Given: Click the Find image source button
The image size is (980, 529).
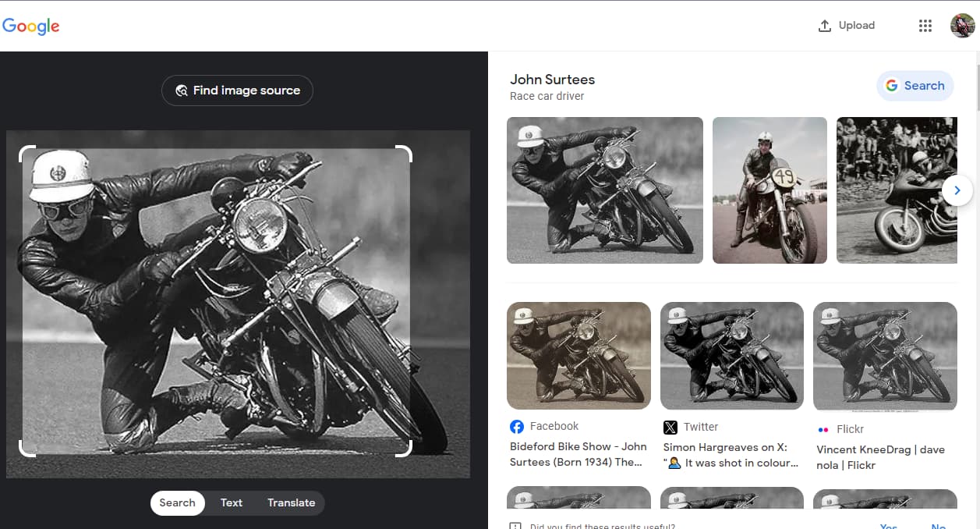Looking at the screenshot, I should tap(237, 91).
